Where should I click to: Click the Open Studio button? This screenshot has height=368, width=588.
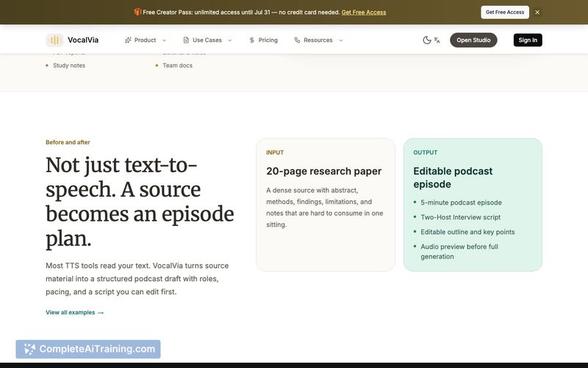pos(473,40)
